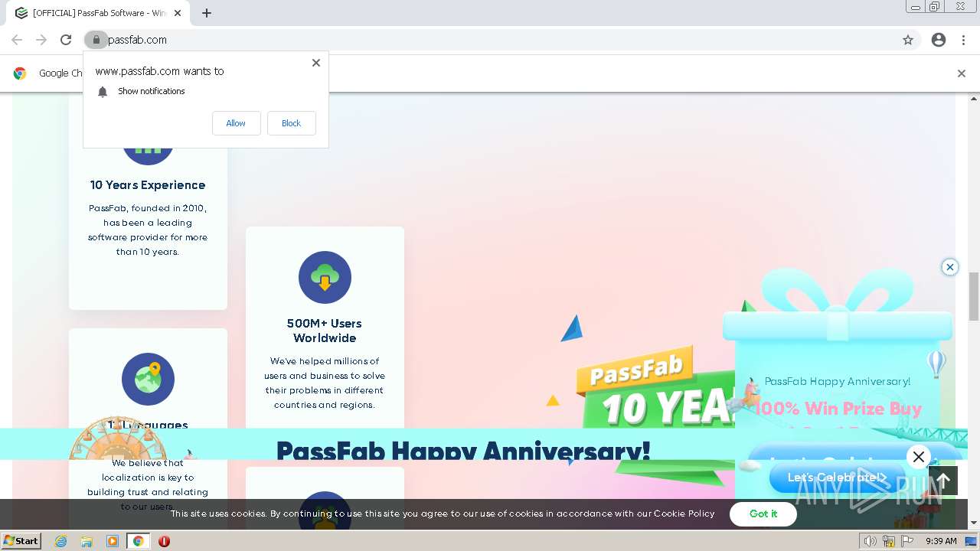980x551 pixels.
Task: Block notifications from passfab.com
Action: pyautogui.click(x=291, y=123)
